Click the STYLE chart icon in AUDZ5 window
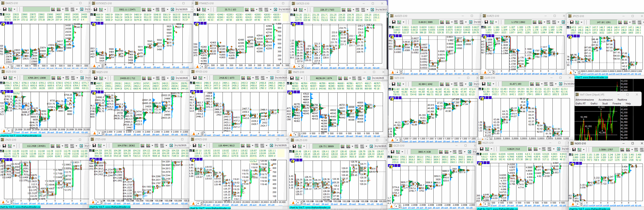 (x=448, y=22)
